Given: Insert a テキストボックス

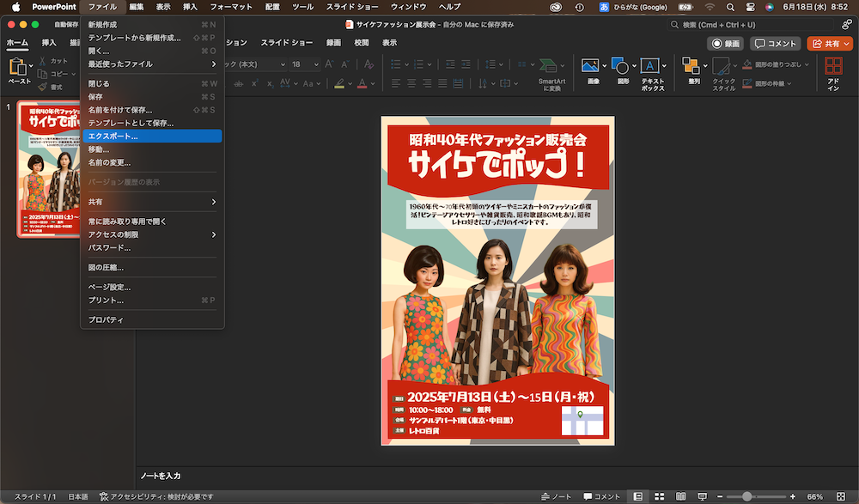Looking at the screenshot, I should (x=653, y=74).
